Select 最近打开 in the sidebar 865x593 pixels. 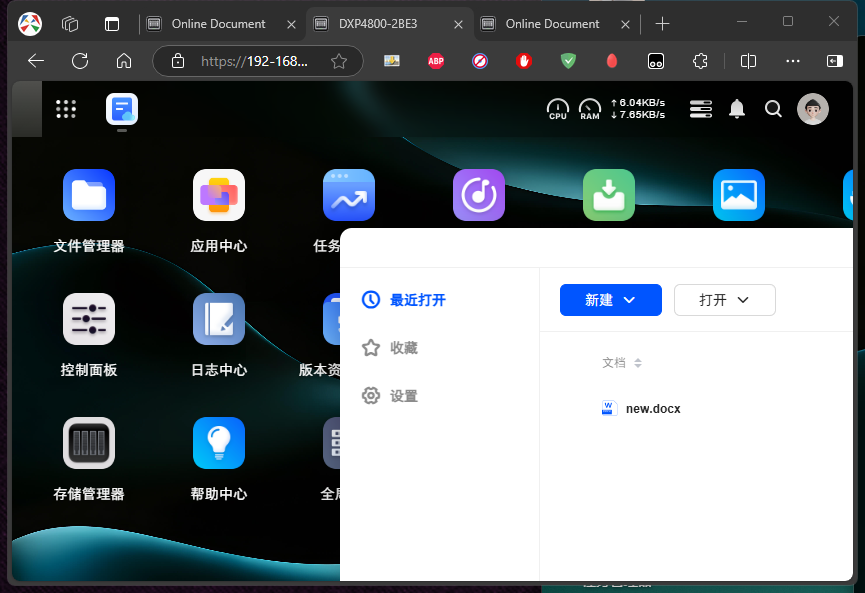point(418,300)
